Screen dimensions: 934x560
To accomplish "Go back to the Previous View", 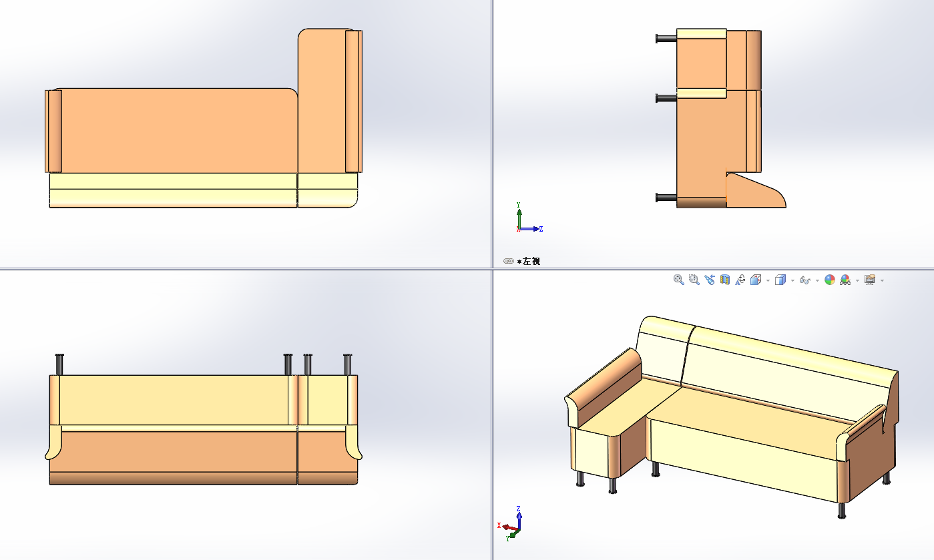I will [x=710, y=280].
